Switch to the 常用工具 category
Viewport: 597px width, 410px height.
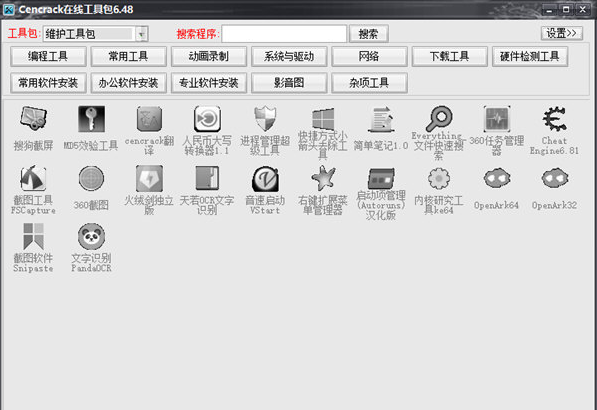129,56
